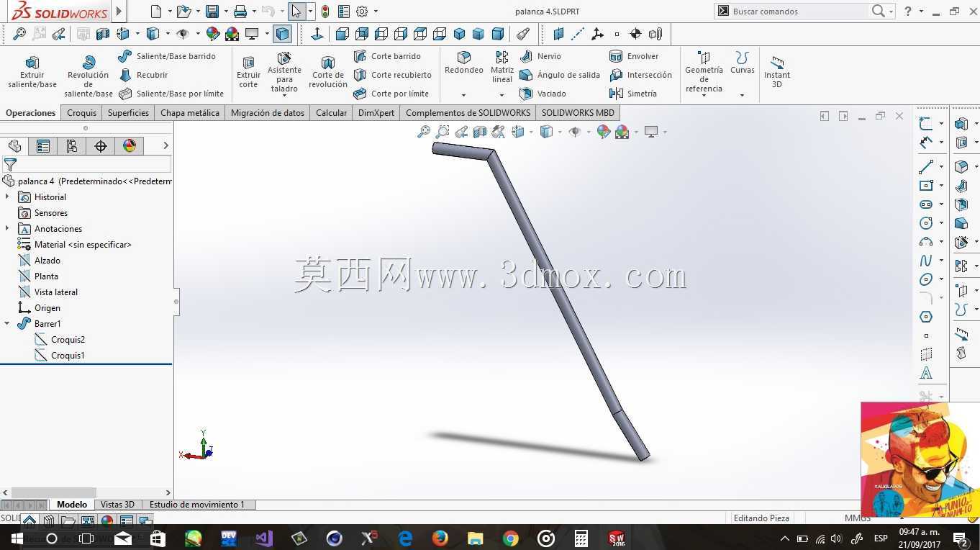980x550 pixels.
Task: Click the feature tree filter field
Action: (x=86, y=165)
